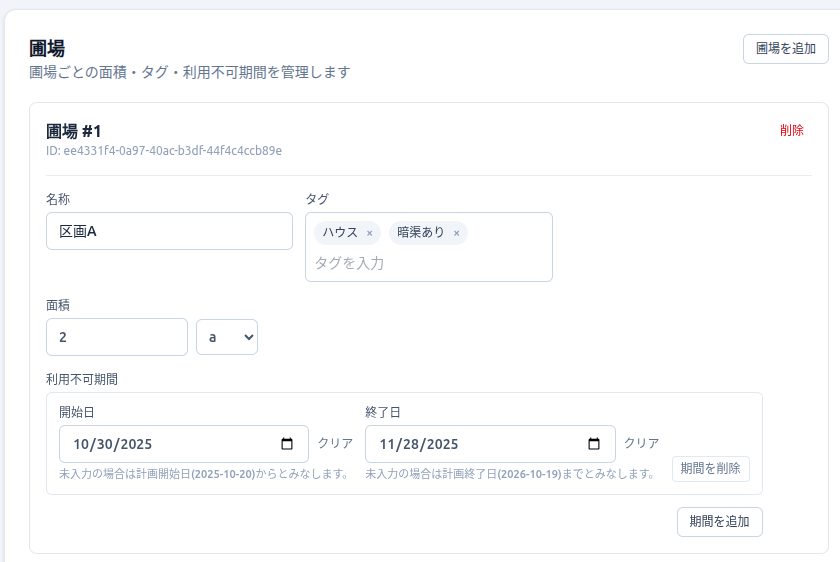Click the 期間を削除 button
This screenshot has width=840, height=562.
[710, 468]
